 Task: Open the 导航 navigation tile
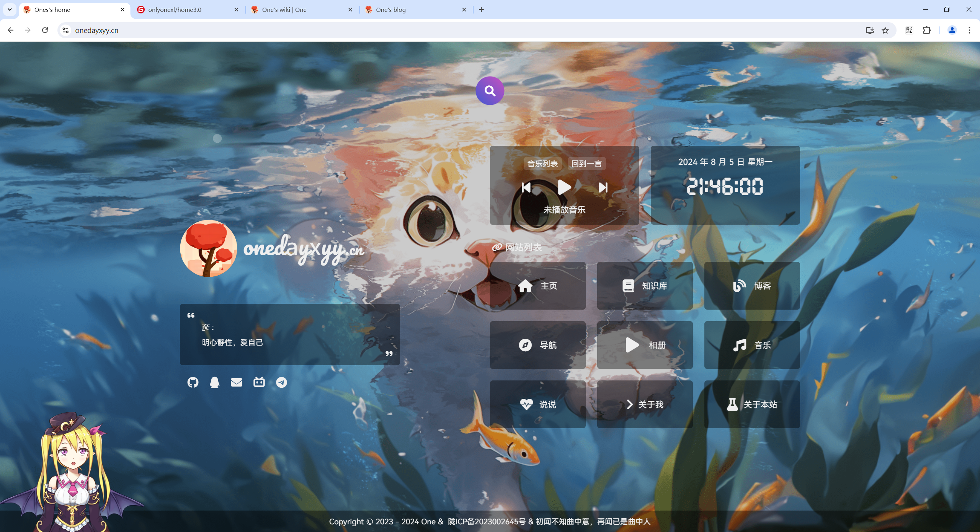(x=537, y=345)
